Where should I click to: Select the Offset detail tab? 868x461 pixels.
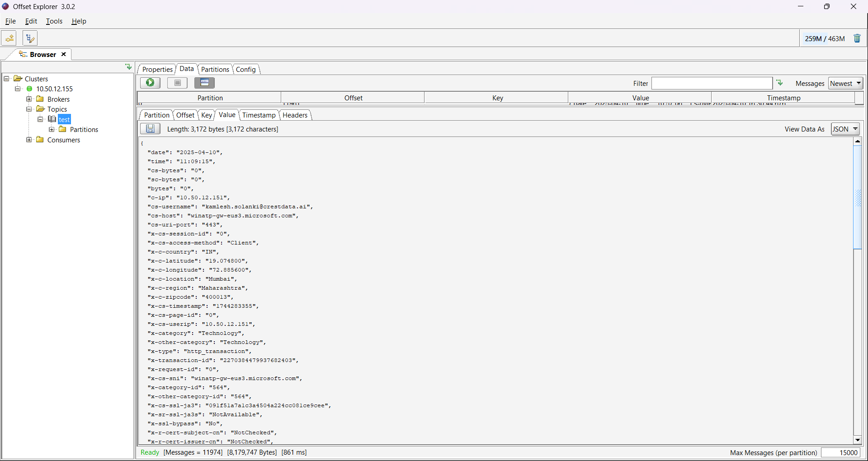pos(185,115)
